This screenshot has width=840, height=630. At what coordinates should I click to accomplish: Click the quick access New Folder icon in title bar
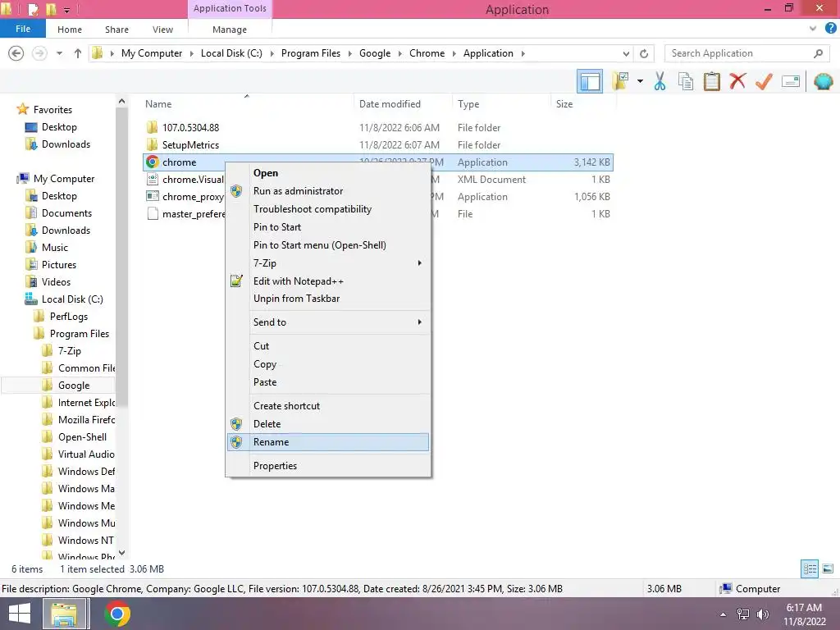(x=51, y=10)
